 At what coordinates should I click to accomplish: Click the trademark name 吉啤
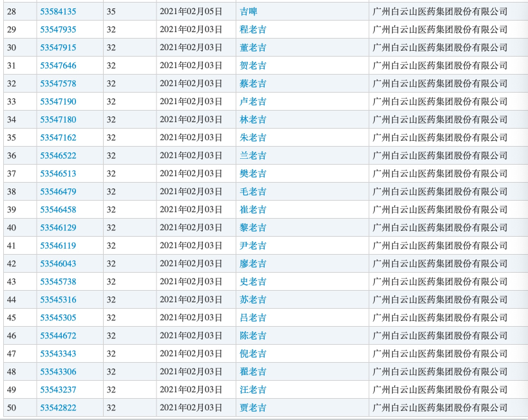(x=249, y=12)
